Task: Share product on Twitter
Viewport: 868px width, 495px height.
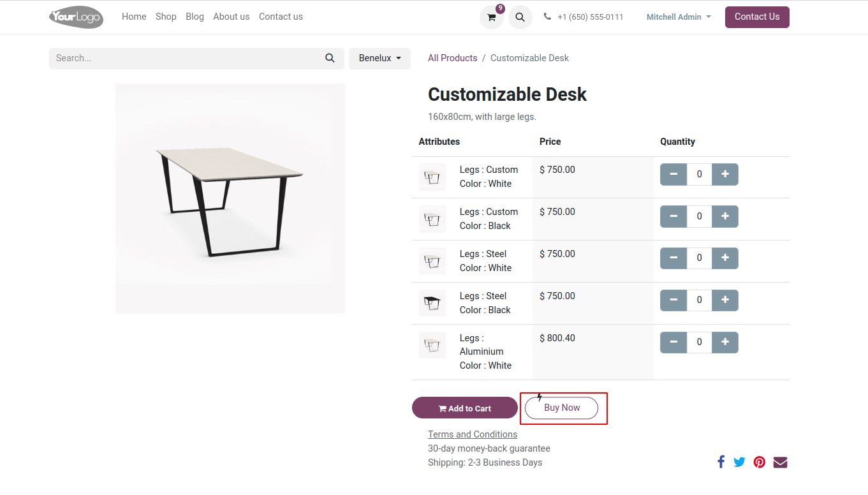Action: tap(739, 462)
